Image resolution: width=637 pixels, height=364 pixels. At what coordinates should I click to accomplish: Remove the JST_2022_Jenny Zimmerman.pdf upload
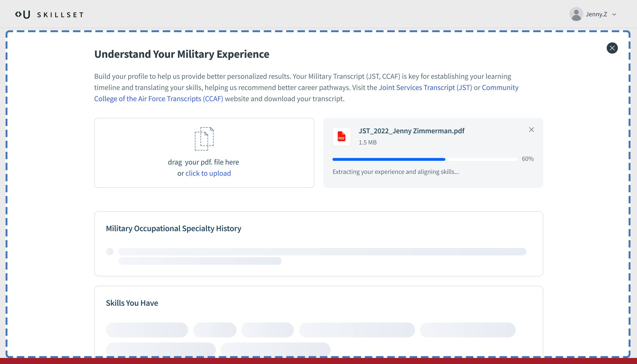click(x=531, y=130)
